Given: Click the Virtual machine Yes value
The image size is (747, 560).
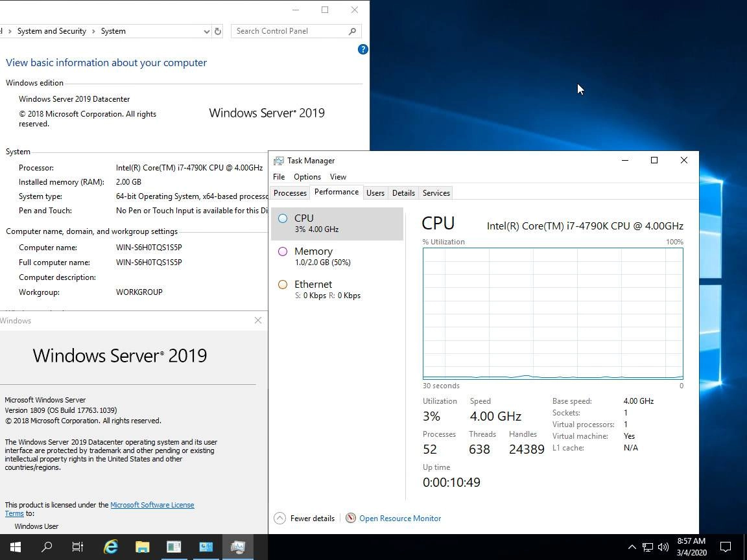Looking at the screenshot, I should (629, 436).
